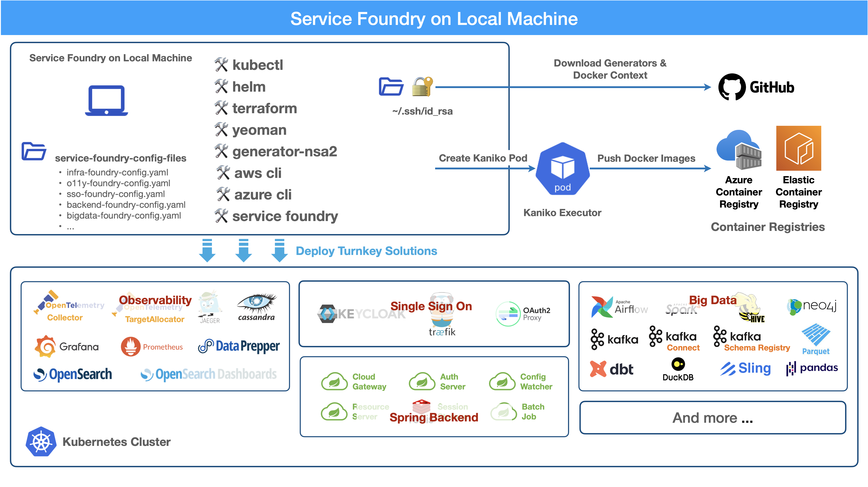Click the 'generator-nsa2' tool label
This screenshot has width=868, height=487.
tap(285, 152)
